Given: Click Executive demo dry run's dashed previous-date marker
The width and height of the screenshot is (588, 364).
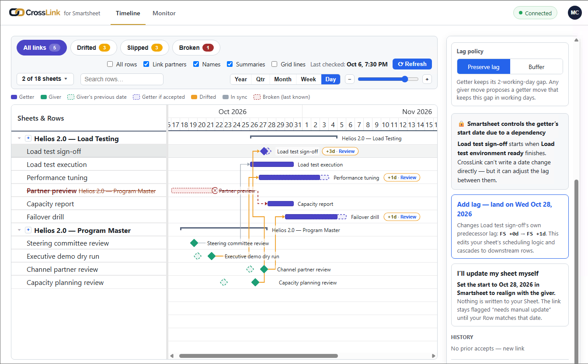Looking at the screenshot, I should click(198, 256).
